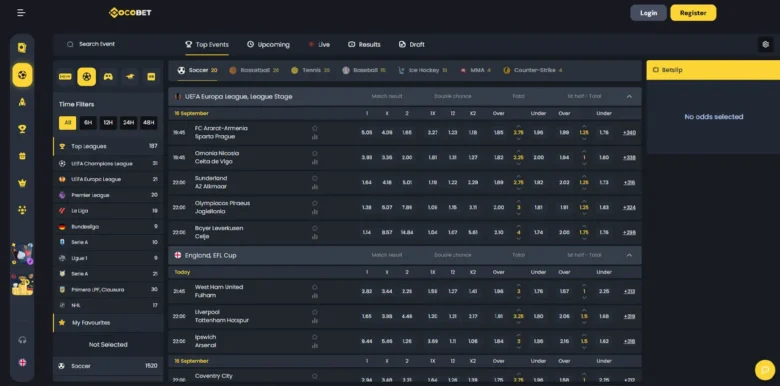
Task: Open the Draft tab
Action: tap(411, 44)
